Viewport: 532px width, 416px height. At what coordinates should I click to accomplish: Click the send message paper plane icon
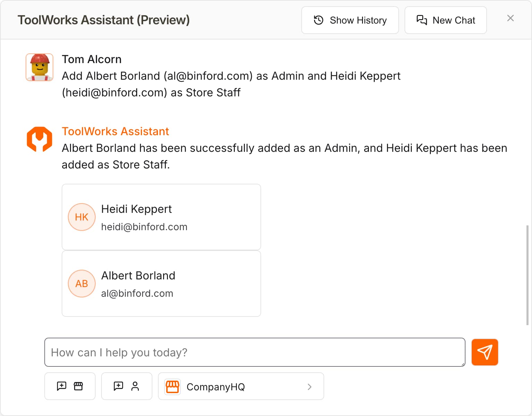[x=485, y=352]
